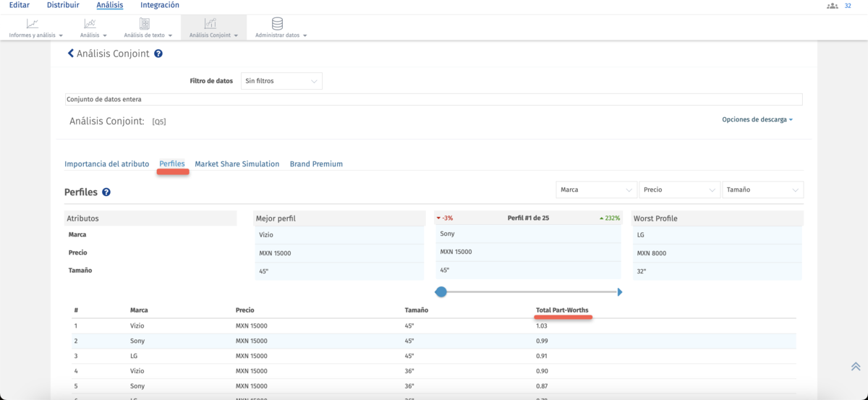Click the profile slider handle
This screenshot has width=868, height=400.
tap(441, 292)
